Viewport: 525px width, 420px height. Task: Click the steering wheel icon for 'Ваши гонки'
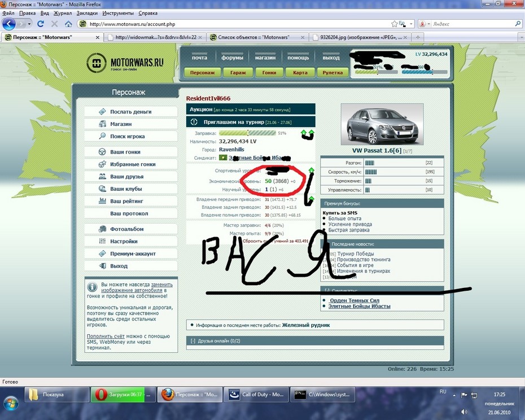coord(102,152)
